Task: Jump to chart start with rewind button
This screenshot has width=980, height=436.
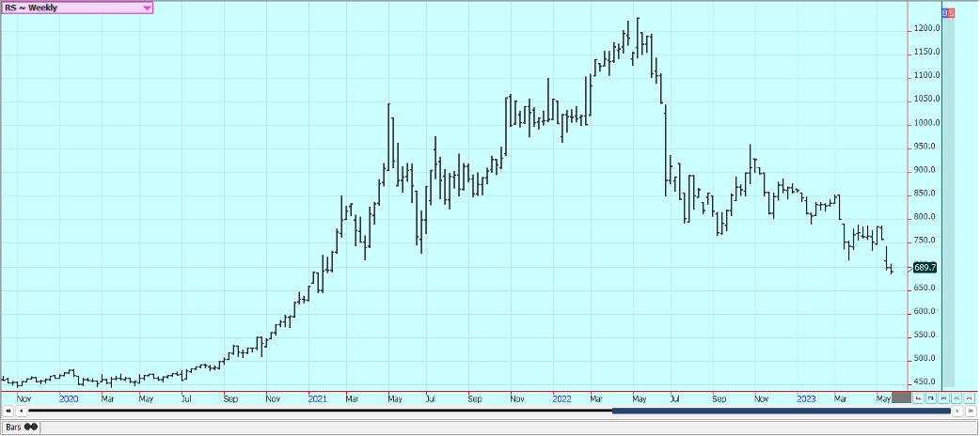Action: click(x=8, y=411)
